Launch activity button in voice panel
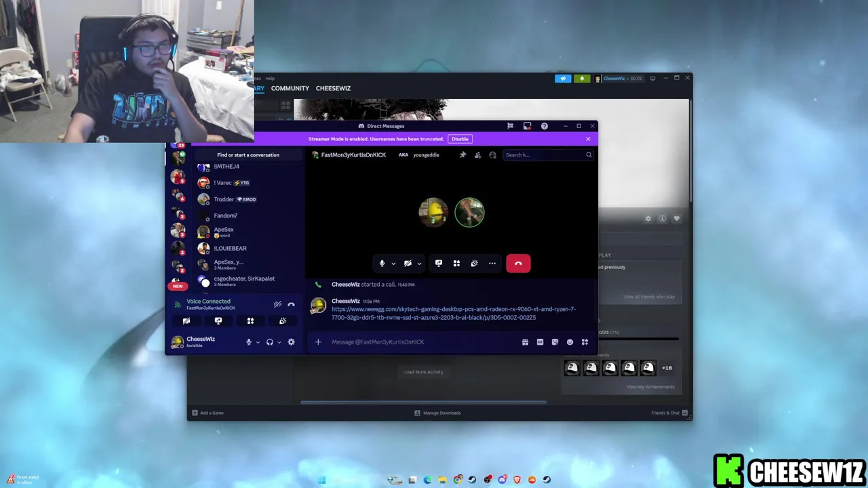 [250, 321]
